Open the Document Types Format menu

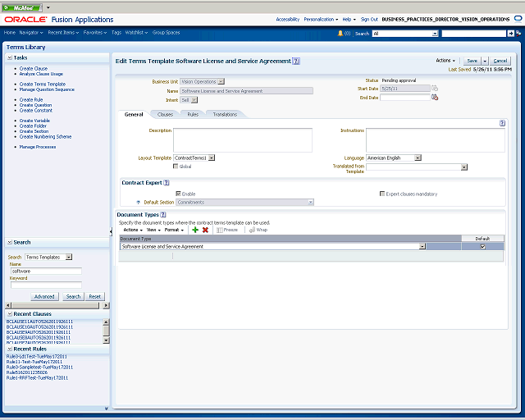(x=174, y=230)
